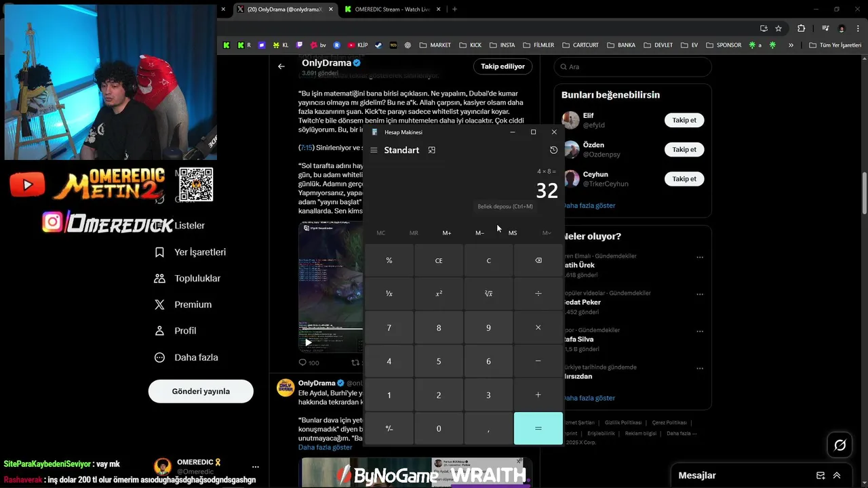Open X Premium in sidebar
The height and width of the screenshot is (488, 868).
click(x=183, y=305)
